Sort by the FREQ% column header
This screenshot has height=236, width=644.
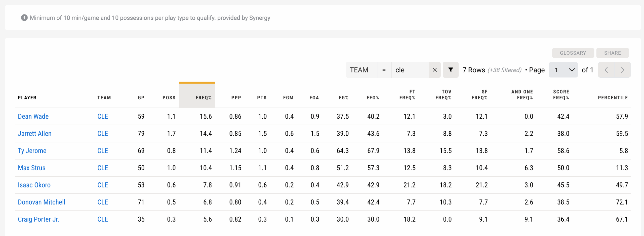pyautogui.click(x=203, y=98)
